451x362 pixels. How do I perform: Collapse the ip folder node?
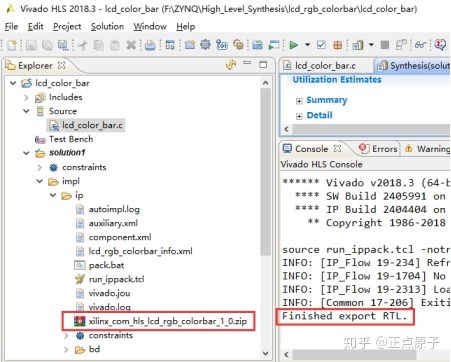coord(53,195)
